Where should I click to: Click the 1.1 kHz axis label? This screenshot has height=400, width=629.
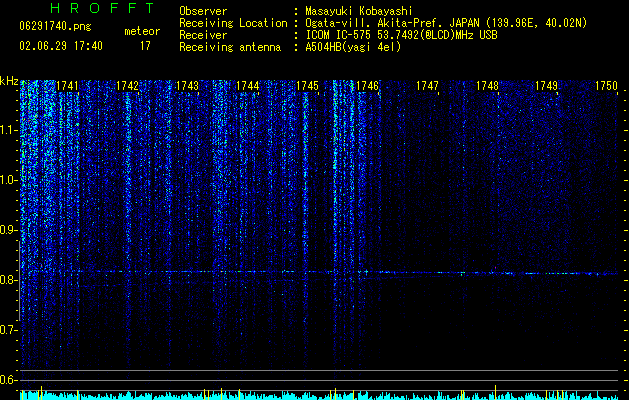(x=9, y=130)
